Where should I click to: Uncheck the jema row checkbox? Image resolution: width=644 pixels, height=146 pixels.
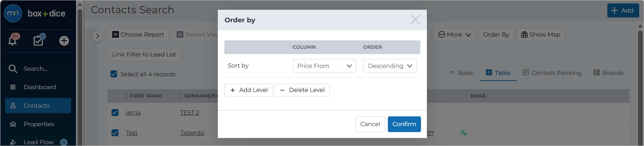click(115, 113)
